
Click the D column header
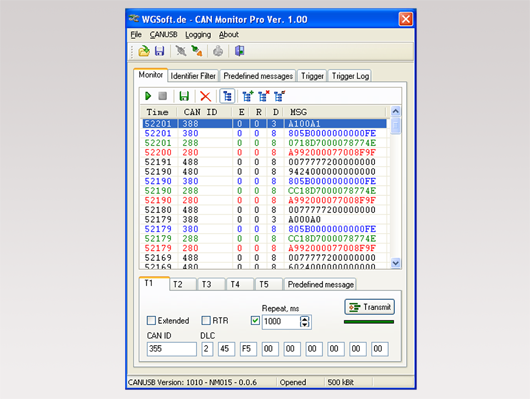(275, 112)
